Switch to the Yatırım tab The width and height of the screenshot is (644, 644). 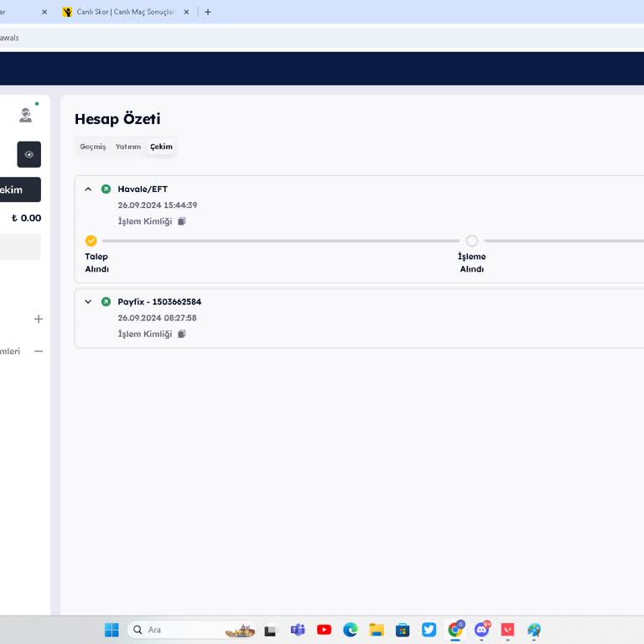click(127, 147)
